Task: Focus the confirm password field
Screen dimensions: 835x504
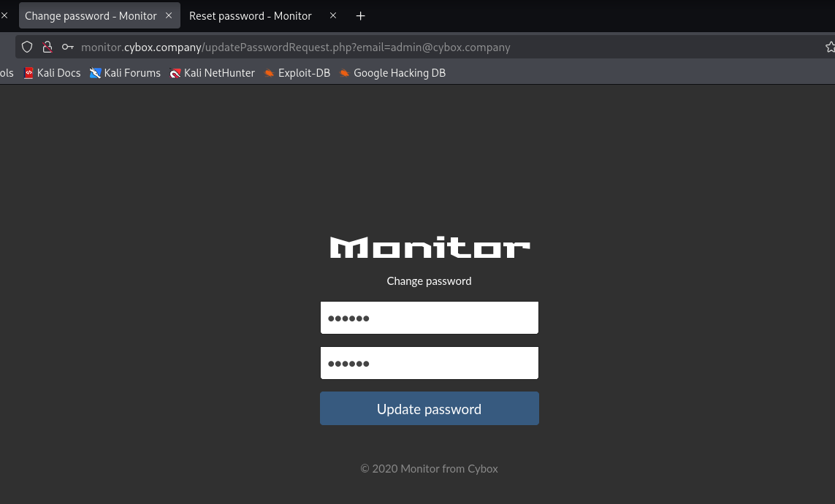Action: 430,363
